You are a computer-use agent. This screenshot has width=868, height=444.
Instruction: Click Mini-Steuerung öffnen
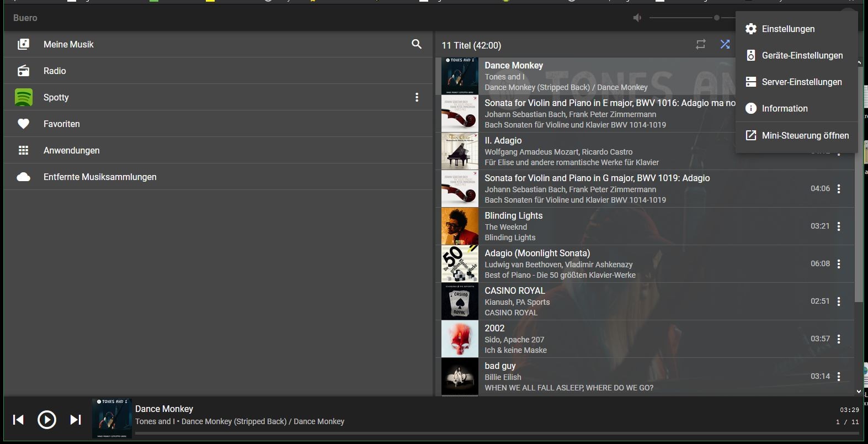[x=805, y=135]
